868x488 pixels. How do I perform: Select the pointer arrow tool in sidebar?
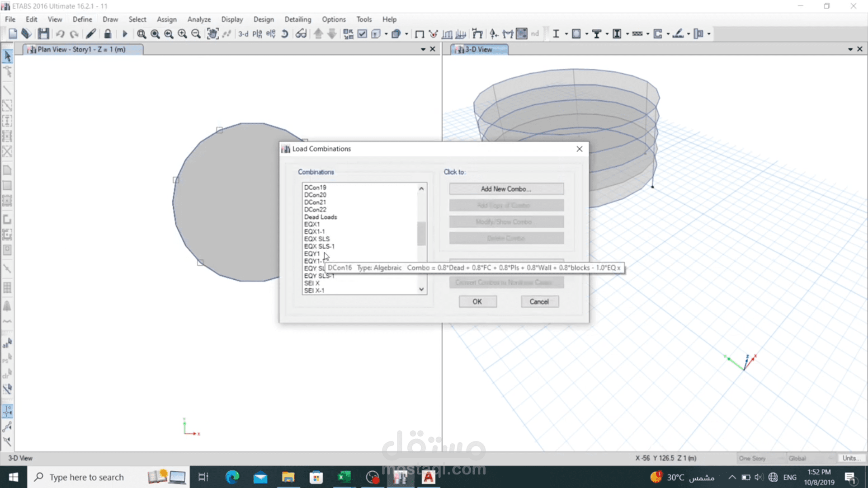7,55
